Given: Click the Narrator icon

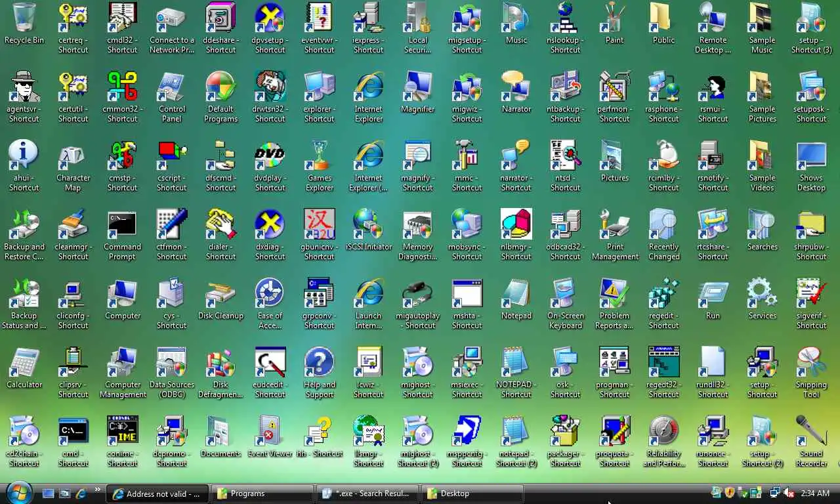Looking at the screenshot, I should point(516,87).
